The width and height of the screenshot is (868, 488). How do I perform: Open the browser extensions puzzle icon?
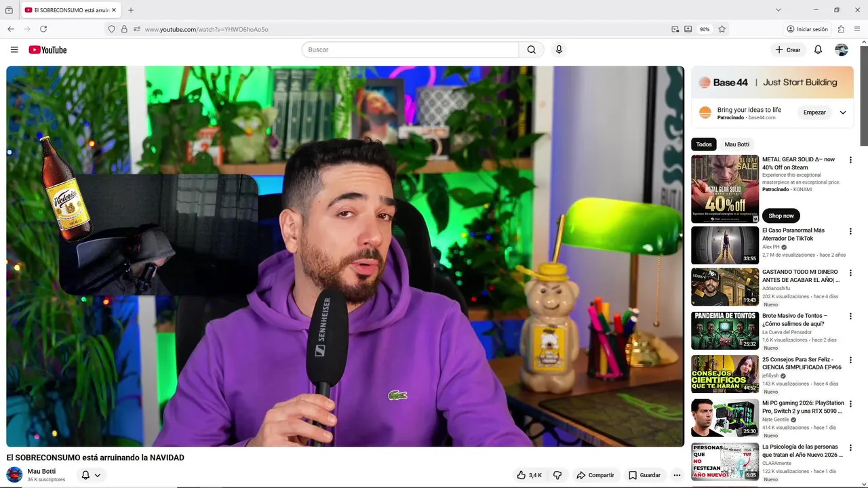[x=841, y=29]
